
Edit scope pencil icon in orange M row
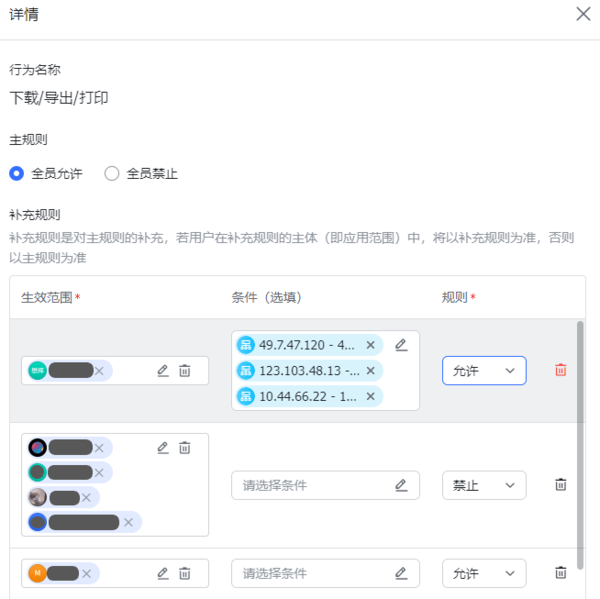point(163,573)
